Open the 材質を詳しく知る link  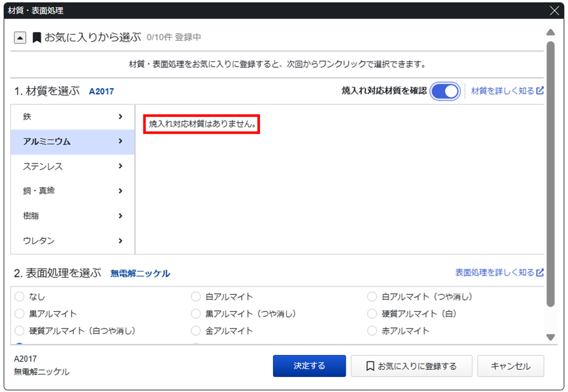coord(502,91)
